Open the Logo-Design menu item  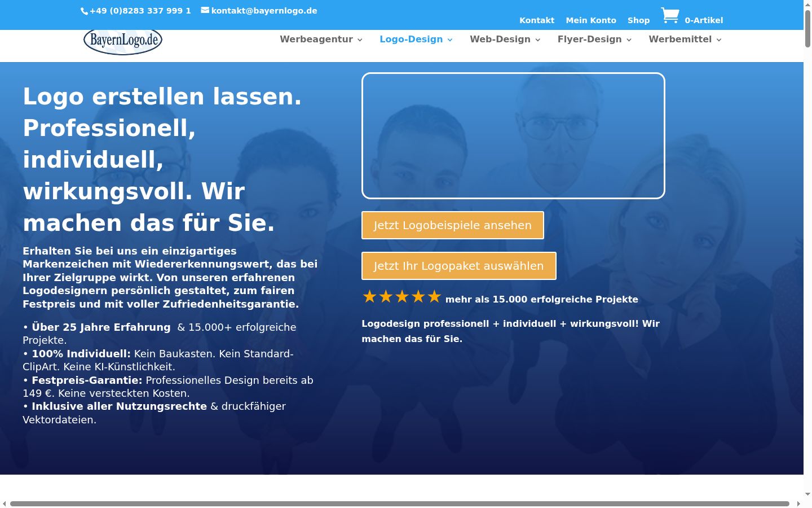tap(411, 39)
